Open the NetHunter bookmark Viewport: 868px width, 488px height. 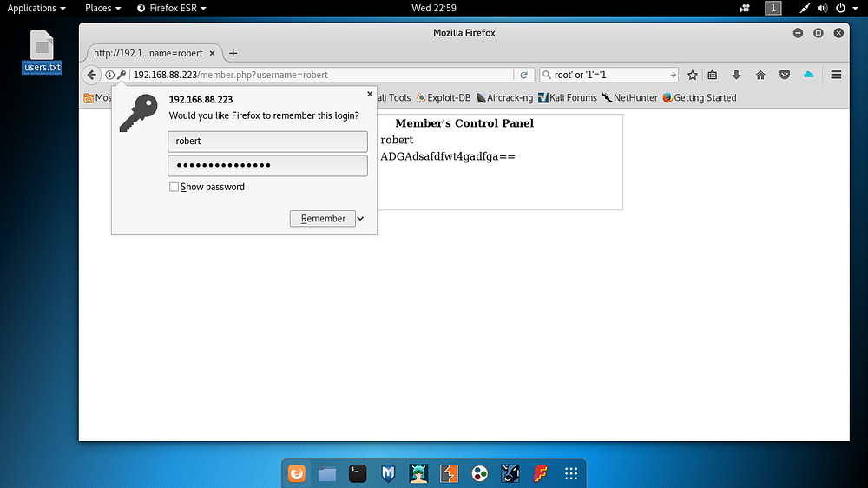[x=630, y=98]
